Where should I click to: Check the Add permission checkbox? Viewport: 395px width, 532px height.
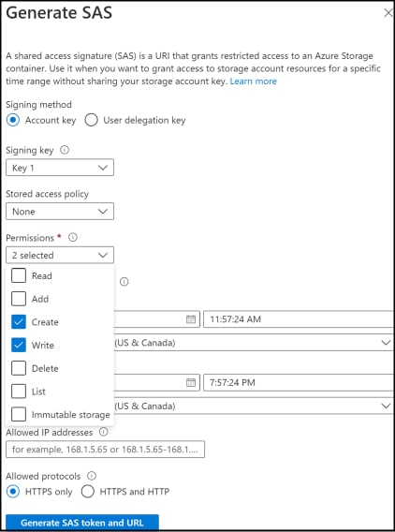click(x=19, y=299)
